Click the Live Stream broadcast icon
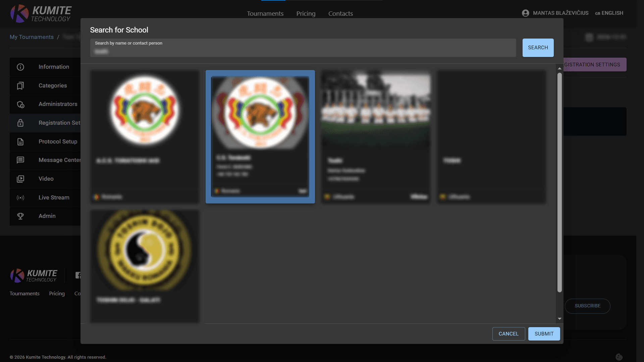This screenshot has width=644, height=362. pyautogui.click(x=20, y=198)
